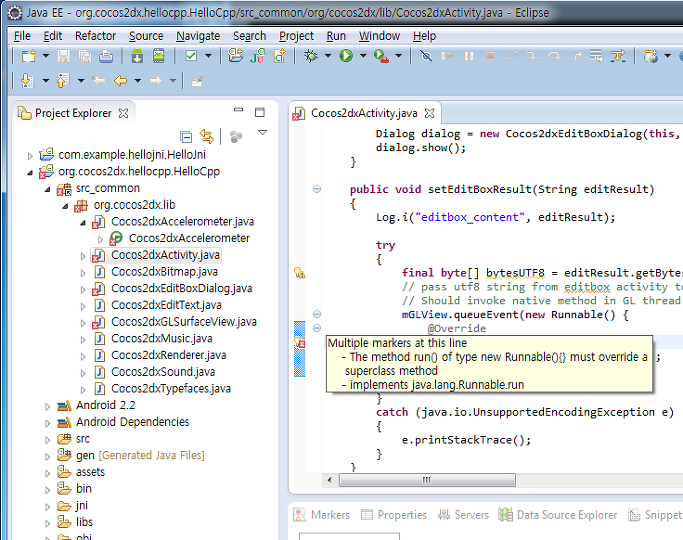Viewport: 683px width, 540px height.
Task: Open Back navigation history dropdown
Action: (x=138, y=81)
